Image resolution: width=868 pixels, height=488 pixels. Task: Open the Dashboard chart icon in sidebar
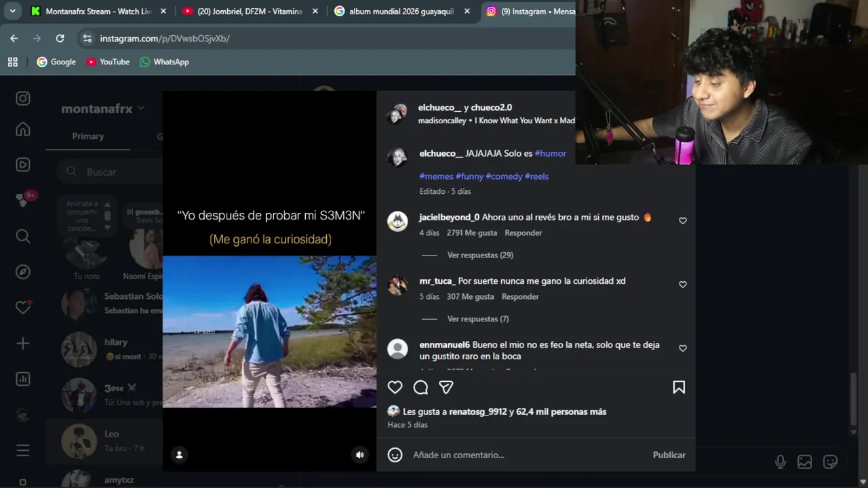click(23, 379)
